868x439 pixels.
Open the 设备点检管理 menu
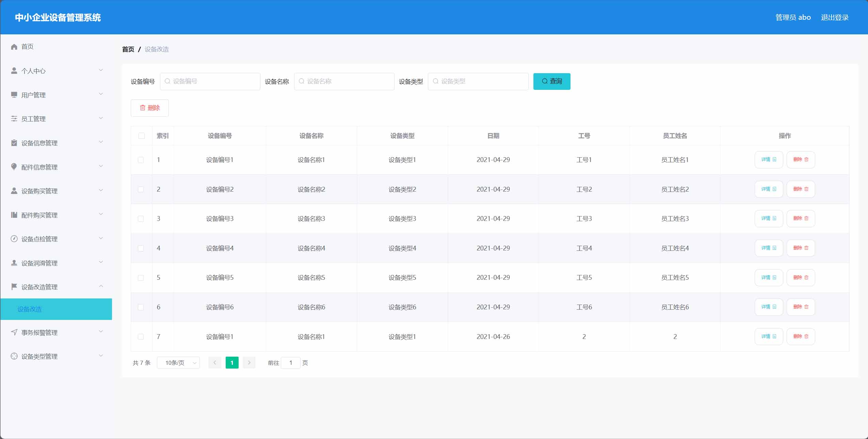(x=56, y=239)
